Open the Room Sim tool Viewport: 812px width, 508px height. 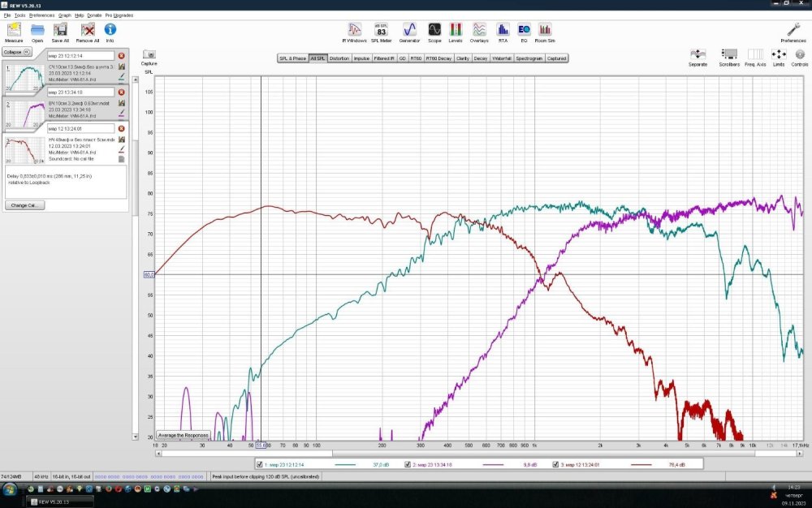(x=545, y=31)
